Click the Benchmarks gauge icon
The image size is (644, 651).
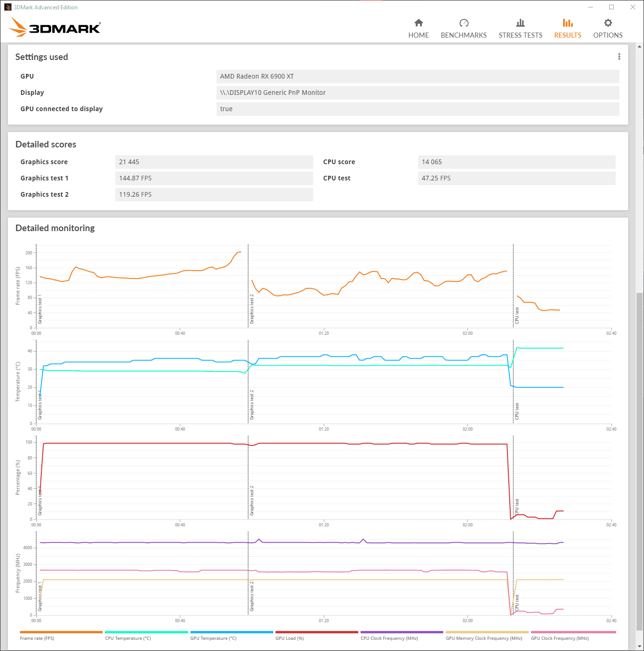click(464, 23)
